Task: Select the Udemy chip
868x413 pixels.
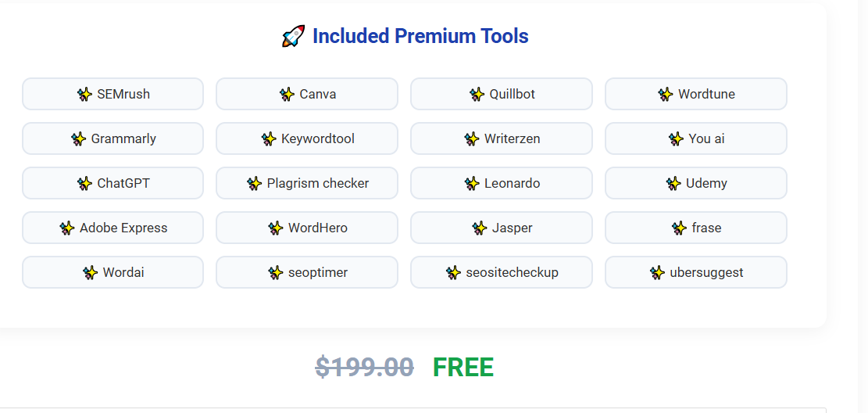Action: [696, 183]
